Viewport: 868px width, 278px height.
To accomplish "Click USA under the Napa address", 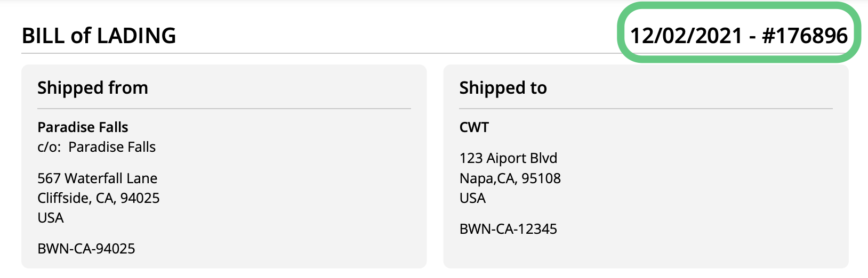I will point(472,198).
